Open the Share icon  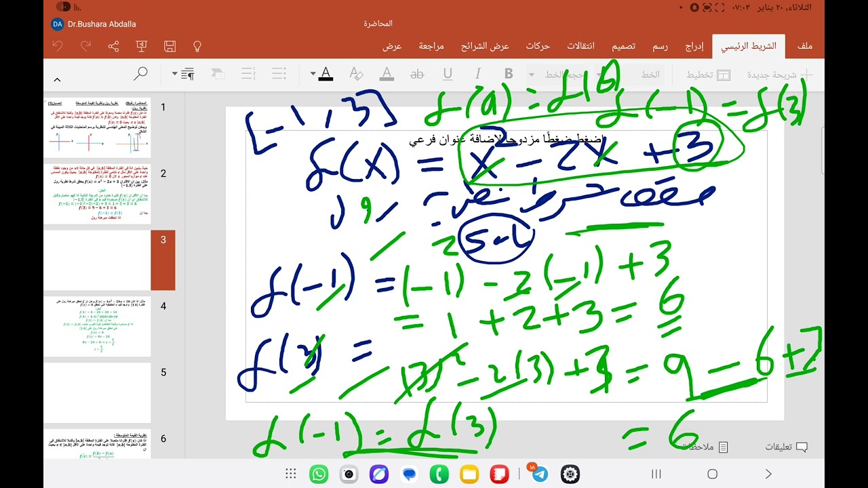pyautogui.click(x=113, y=46)
